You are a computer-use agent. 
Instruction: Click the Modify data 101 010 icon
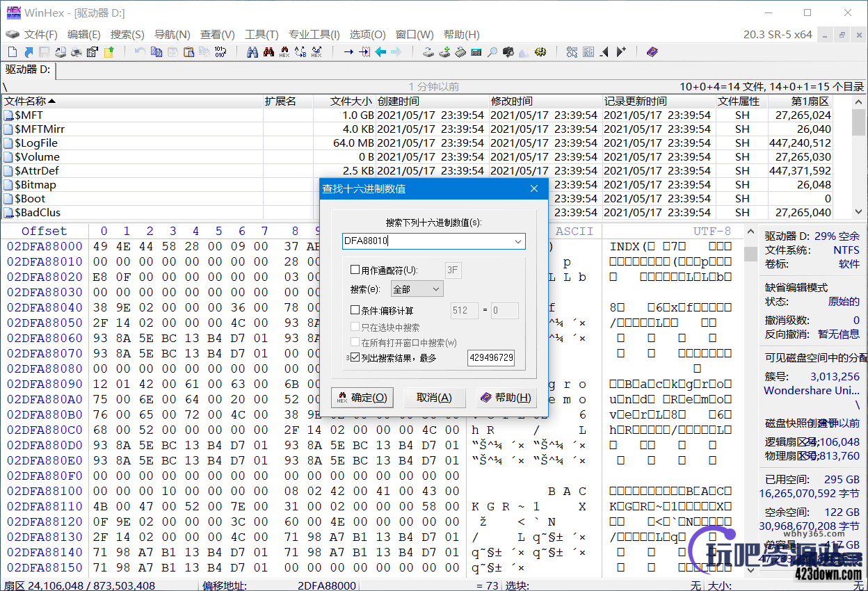click(220, 52)
